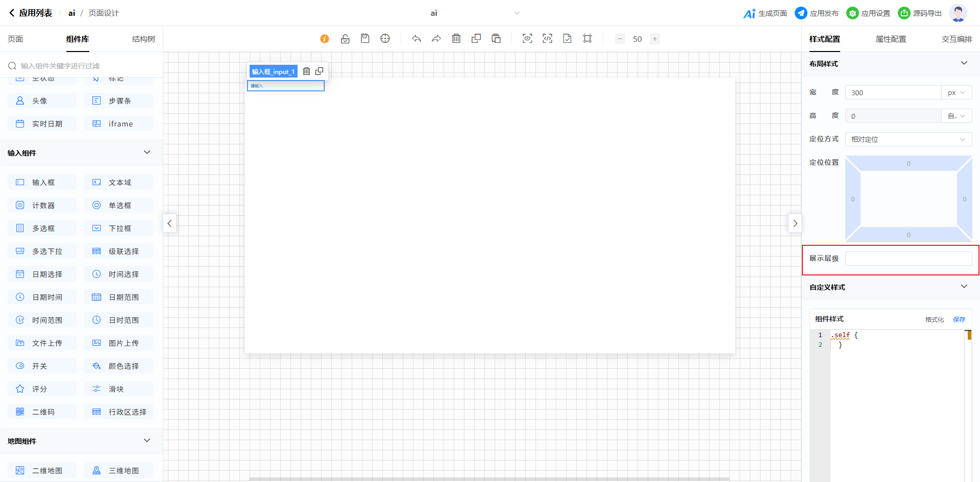Click the 格式化 link in 组件样式

click(x=934, y=319)
